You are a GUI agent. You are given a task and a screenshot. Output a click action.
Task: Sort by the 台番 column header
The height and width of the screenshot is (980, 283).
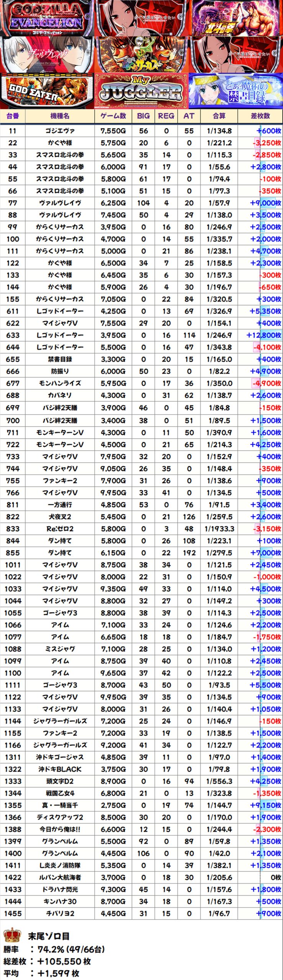(13, 116)
